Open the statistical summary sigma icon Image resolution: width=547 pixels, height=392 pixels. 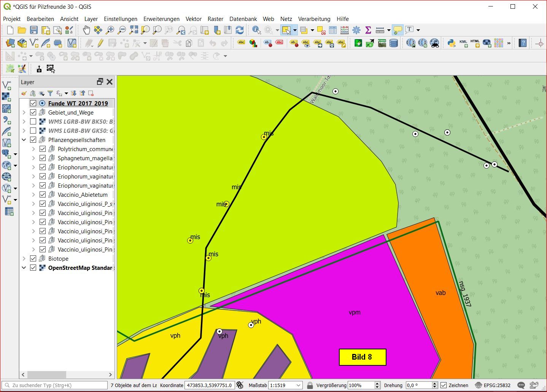pos(368,30)
